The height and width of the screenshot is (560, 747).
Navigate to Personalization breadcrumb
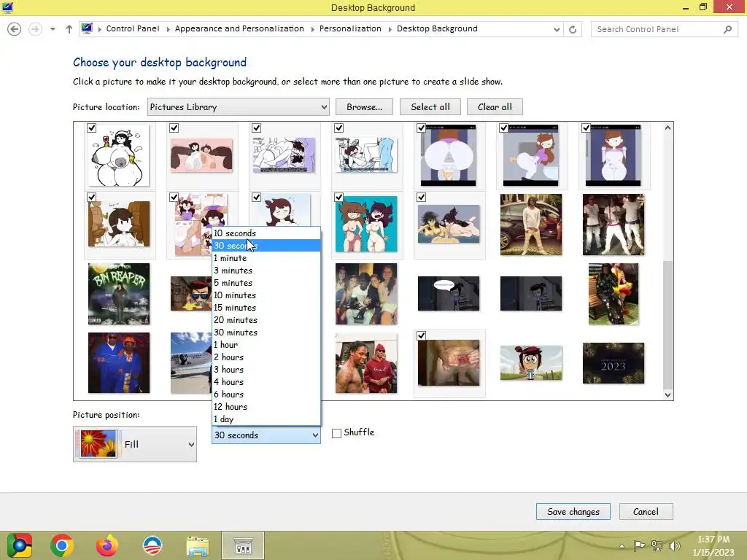click(x=350, y=28)
